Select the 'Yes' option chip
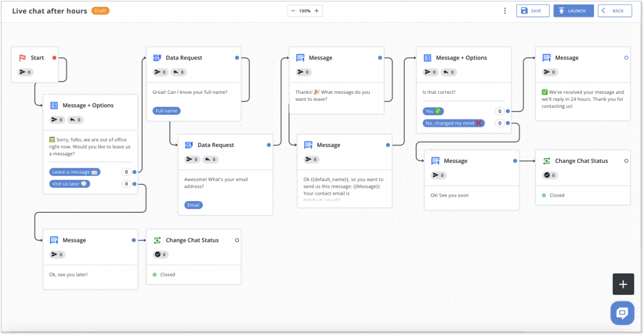Image resolution: width=644 pixels, height=335 pixels. [x=433, y=111]
